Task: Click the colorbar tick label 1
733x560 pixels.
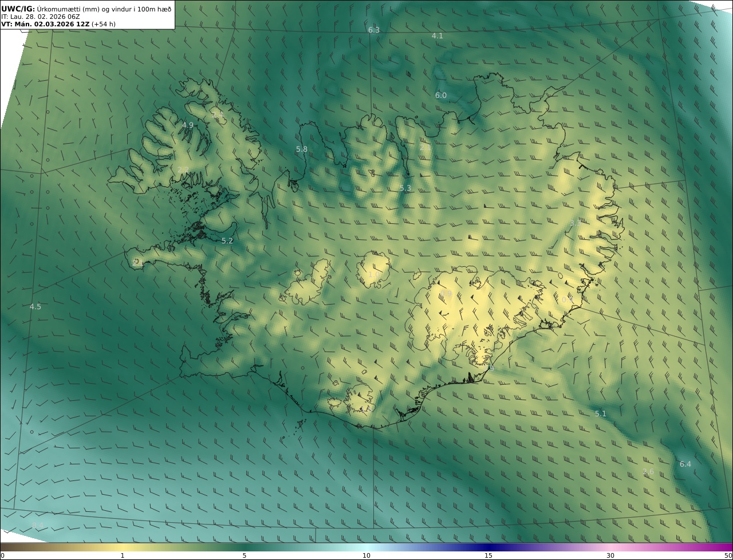Action: pos(122,555)
